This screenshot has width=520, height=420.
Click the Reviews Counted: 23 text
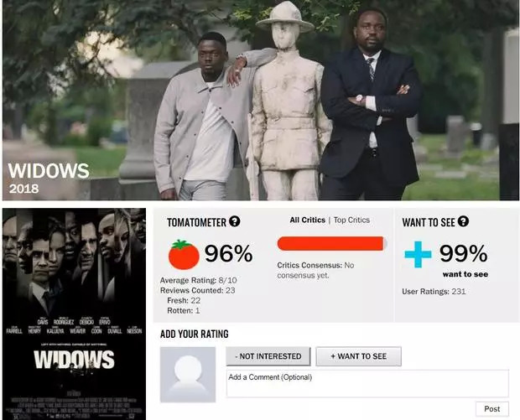(x=198, y=290)
